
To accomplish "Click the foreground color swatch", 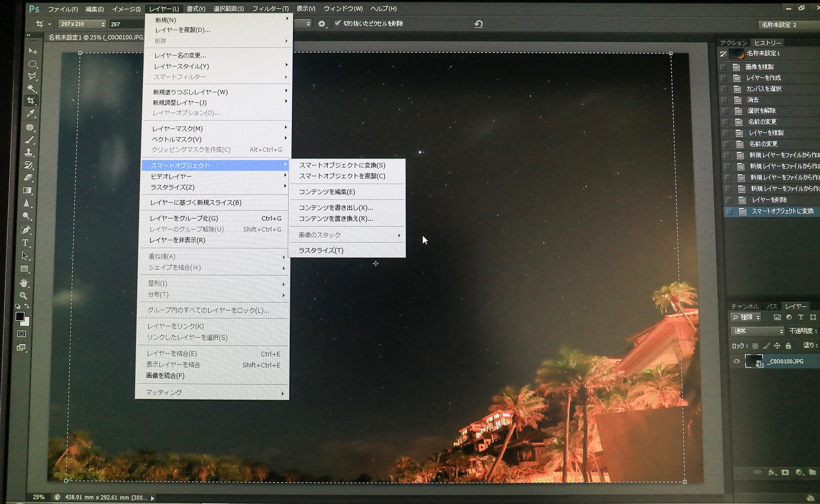I will tap(19, 316).
